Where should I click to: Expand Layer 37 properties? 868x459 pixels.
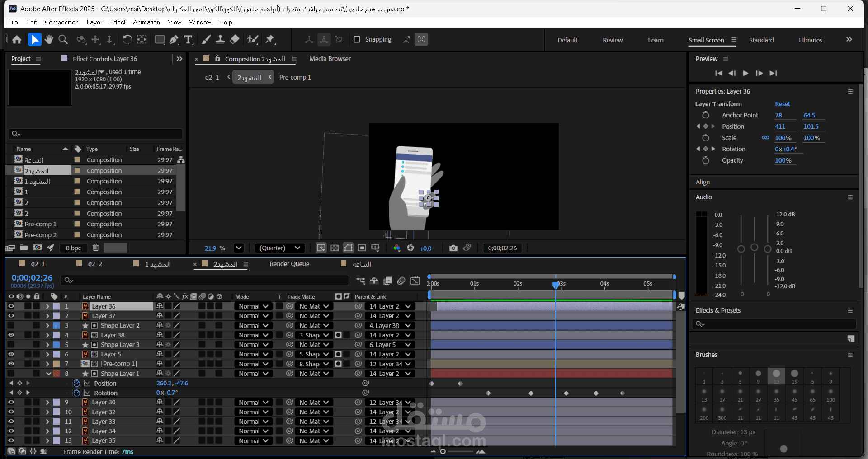47,316
